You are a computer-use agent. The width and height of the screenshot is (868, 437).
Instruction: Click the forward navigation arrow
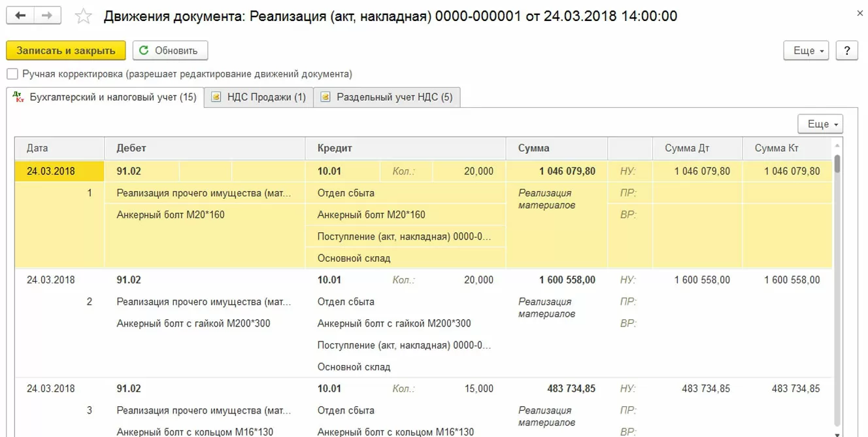(47, 16)
